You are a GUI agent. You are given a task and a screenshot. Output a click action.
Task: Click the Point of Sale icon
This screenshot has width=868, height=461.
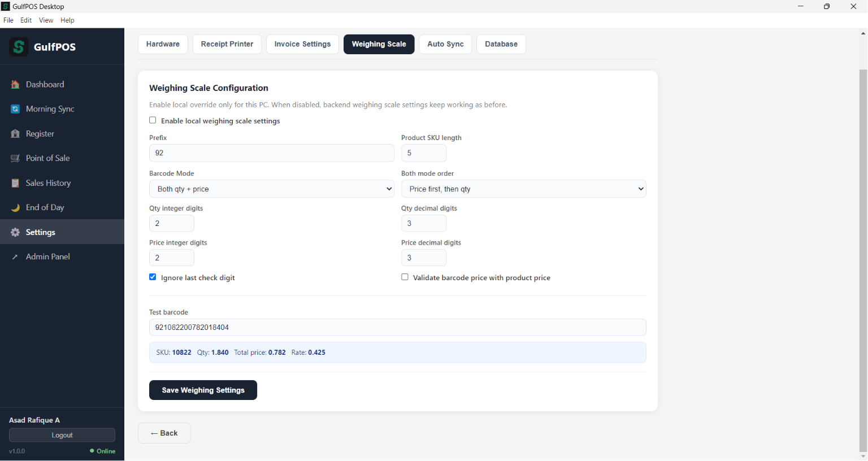(15, 158)
